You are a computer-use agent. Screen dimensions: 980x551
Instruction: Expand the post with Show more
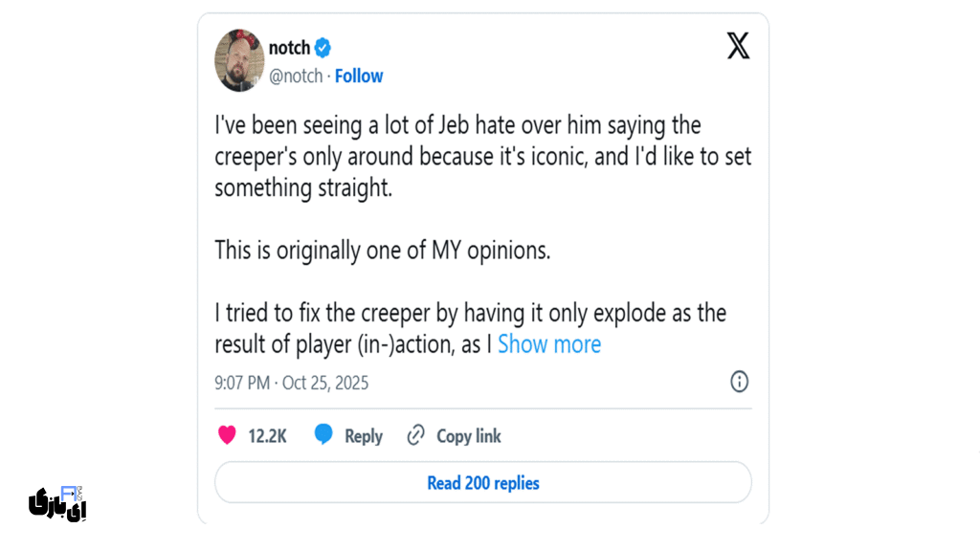point(549,344)
